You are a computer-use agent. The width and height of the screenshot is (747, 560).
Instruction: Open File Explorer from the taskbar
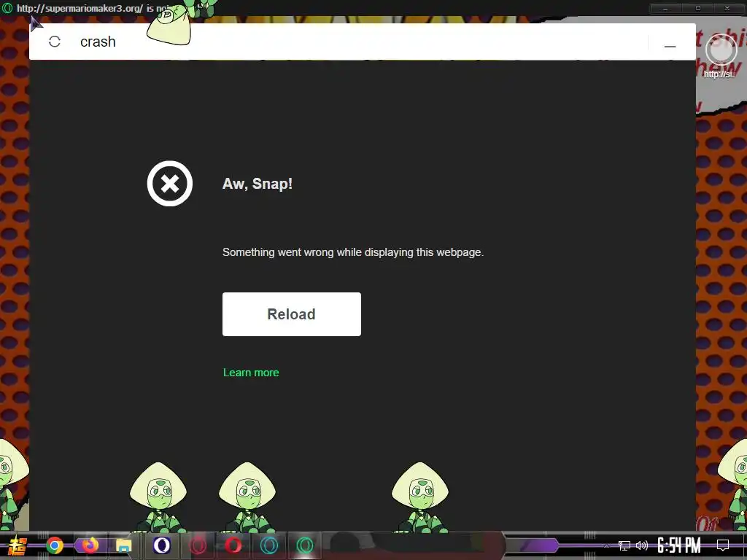pos(124,545)
